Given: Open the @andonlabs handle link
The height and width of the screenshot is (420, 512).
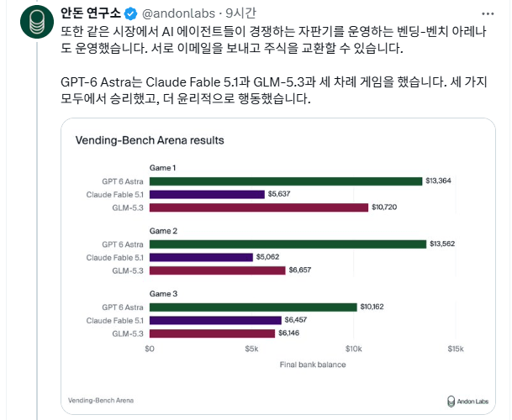Looking at the screenshot, I should pos(178,13).
